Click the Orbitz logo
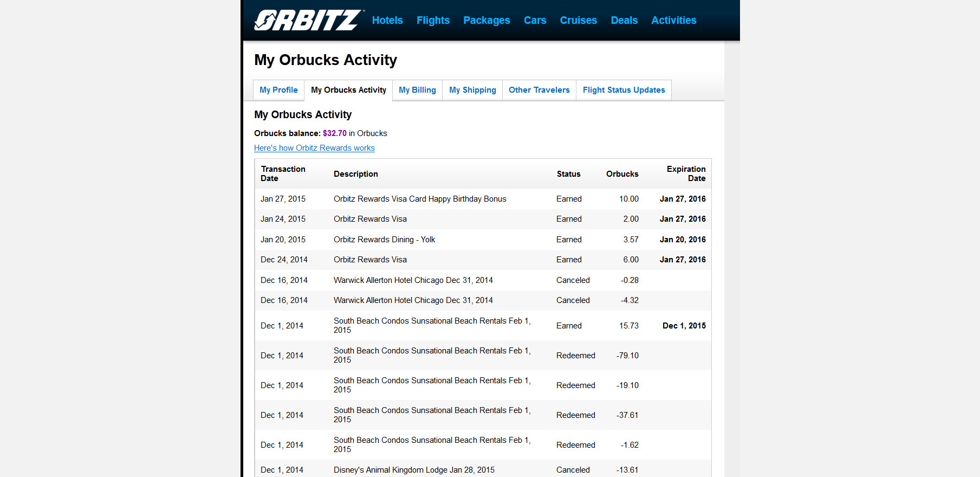 pyautogui.click(x=309, y=20)
